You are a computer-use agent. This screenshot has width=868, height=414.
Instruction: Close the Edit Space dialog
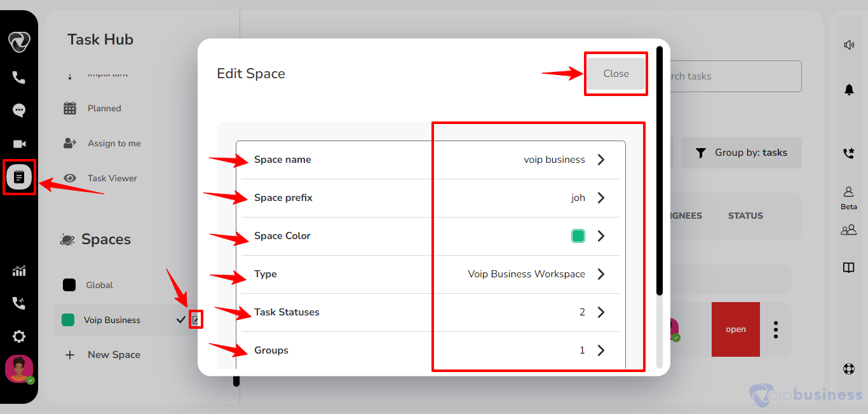[616, 74]
